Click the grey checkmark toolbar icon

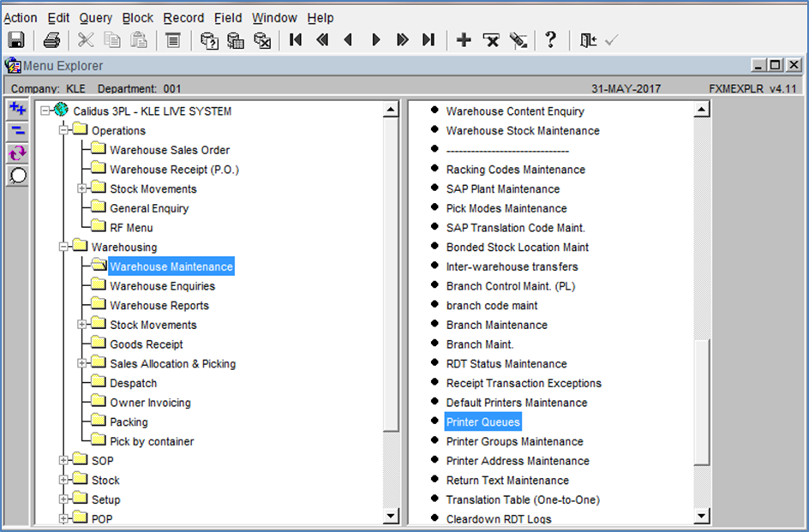click(611, 39)
